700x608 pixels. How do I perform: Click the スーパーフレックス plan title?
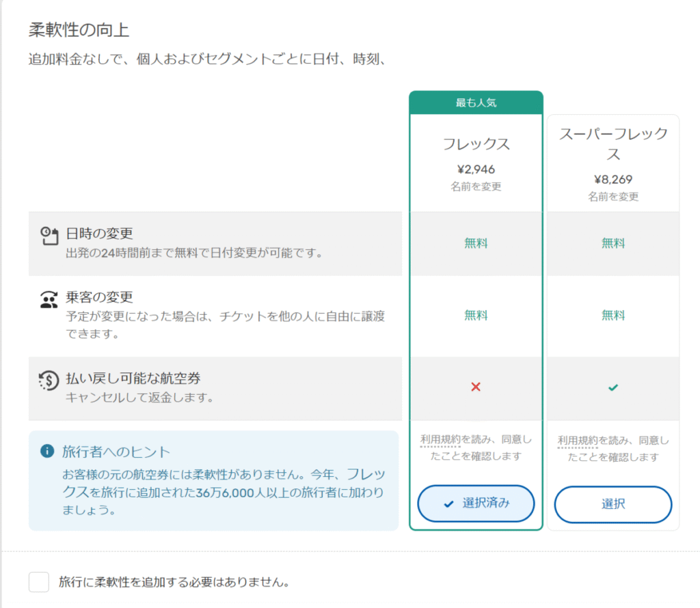613,144
